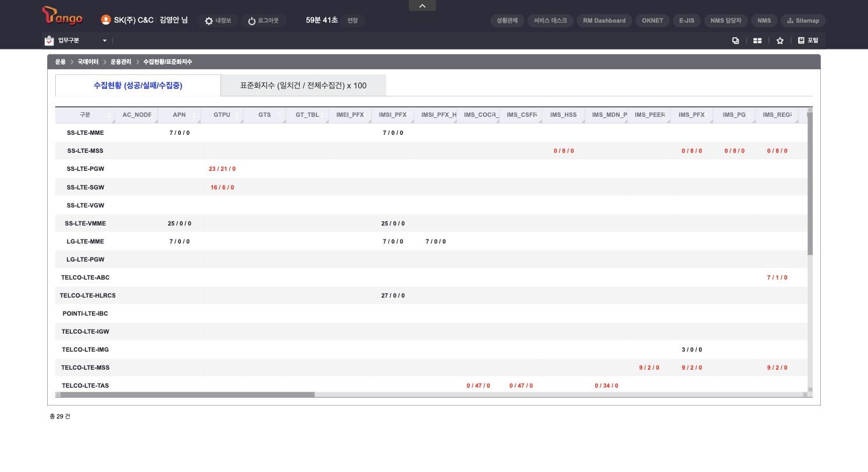Select the POINTI-LTE-IBC row label
This screenshot has height=472, width=868.
[x=85, y=314]
